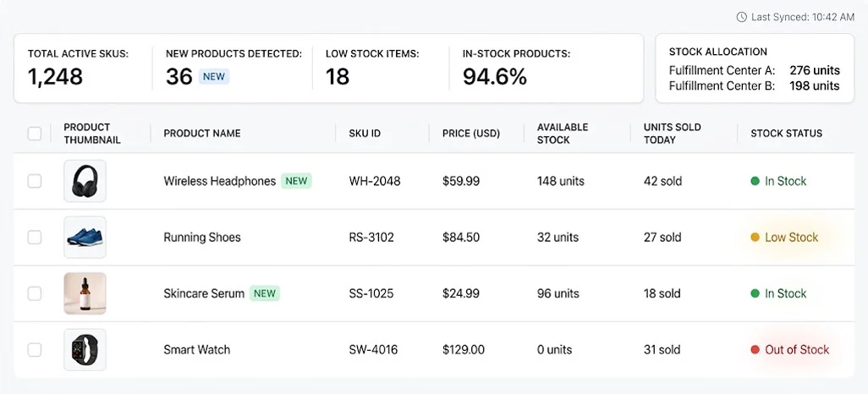Open the Running Shoes product thumbnail
The width and height of the screenshot is (868, 394).
coord(85,238)
